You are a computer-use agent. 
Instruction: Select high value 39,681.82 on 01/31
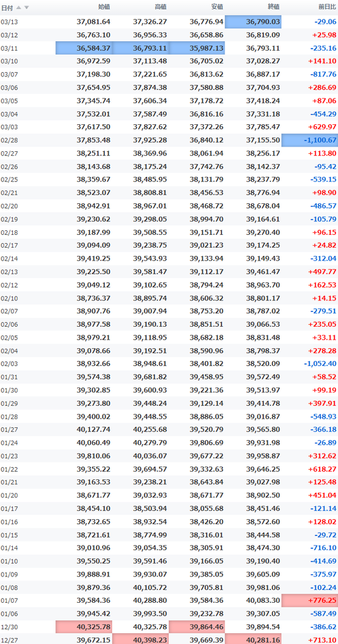coord(150,377)
